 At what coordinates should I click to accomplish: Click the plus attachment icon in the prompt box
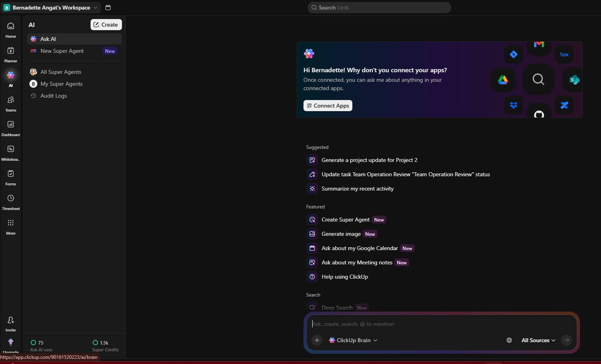tap(317, 340)
